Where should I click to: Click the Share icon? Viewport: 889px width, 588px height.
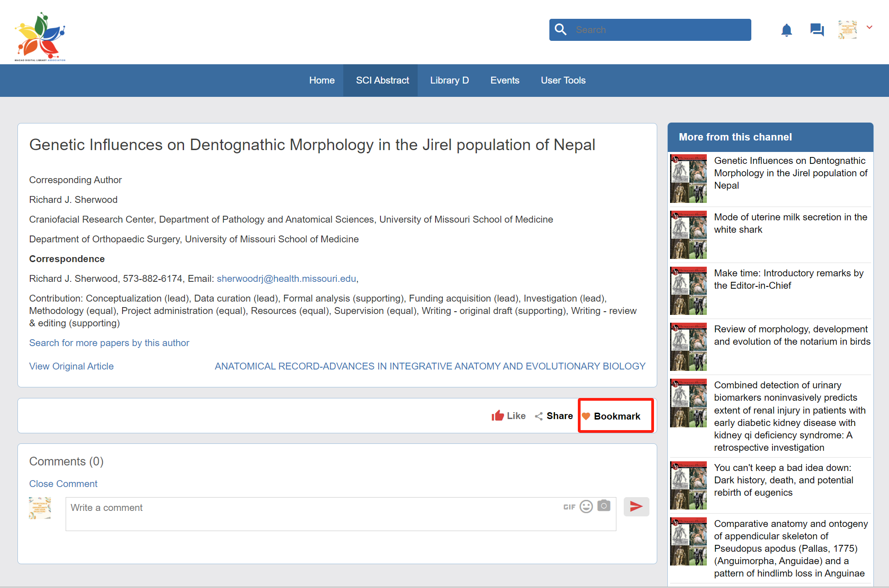point(539,416)
